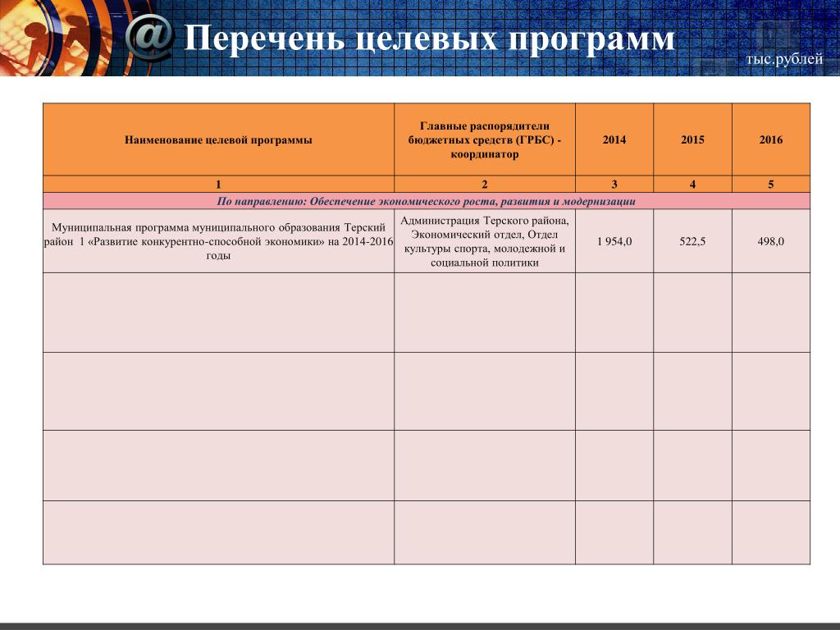Click column number 4 cell
The width and height of the screenshot is (840, 630).
click(x=692, y=185)
